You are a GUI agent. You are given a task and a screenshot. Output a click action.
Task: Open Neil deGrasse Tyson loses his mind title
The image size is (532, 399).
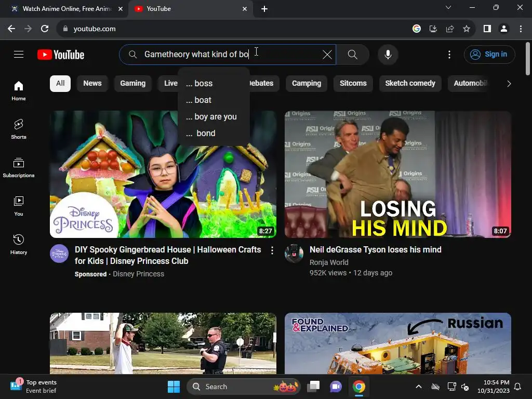375,250
